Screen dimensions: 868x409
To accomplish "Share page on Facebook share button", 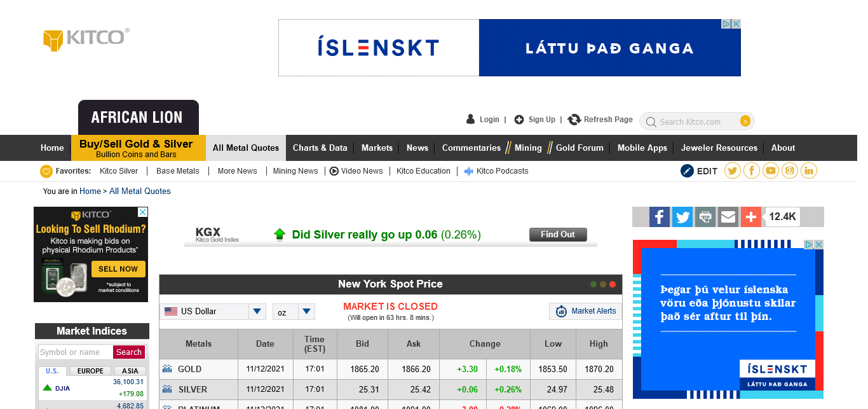I will (x=660, y=217).
